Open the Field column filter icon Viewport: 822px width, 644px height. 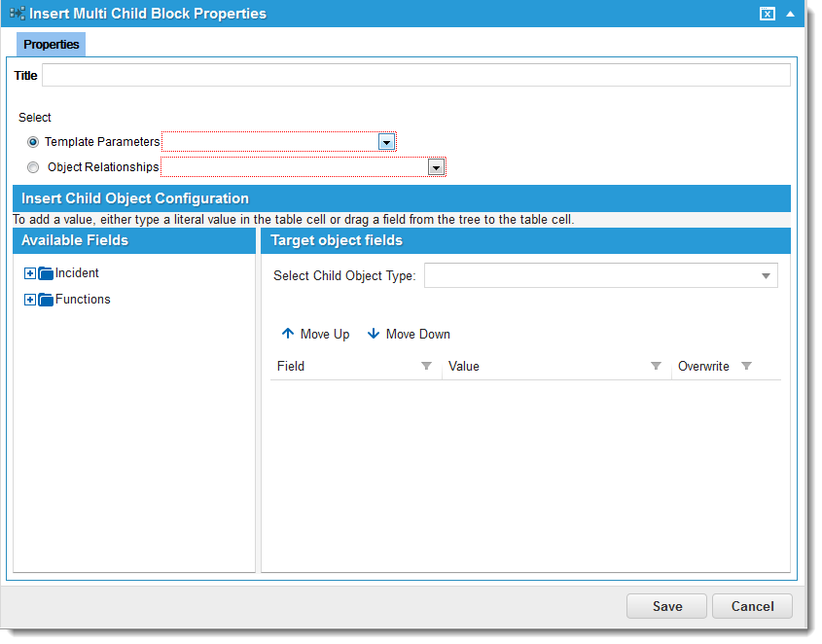426,366
